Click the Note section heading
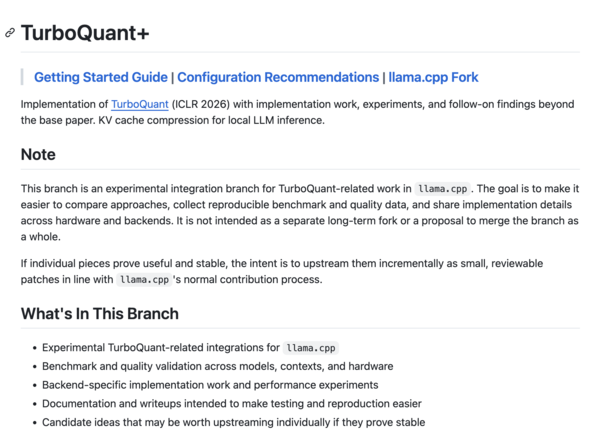This screenshot has height=444, width=600. (38, 155)
